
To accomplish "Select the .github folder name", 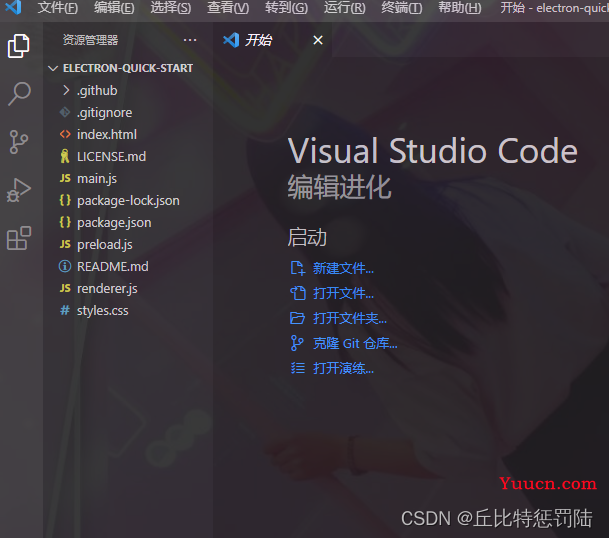I will coord(97,91).
